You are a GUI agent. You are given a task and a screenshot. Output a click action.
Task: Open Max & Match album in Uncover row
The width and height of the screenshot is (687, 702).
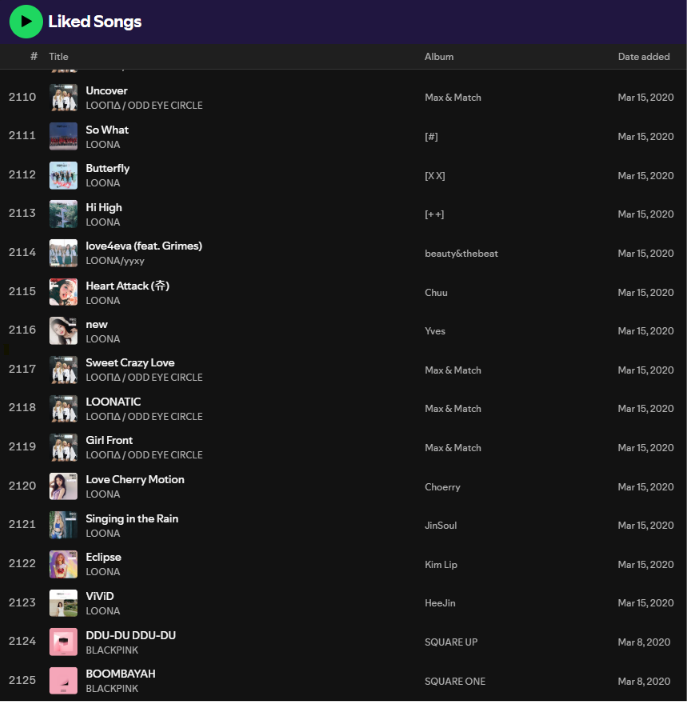pos(453,98)
